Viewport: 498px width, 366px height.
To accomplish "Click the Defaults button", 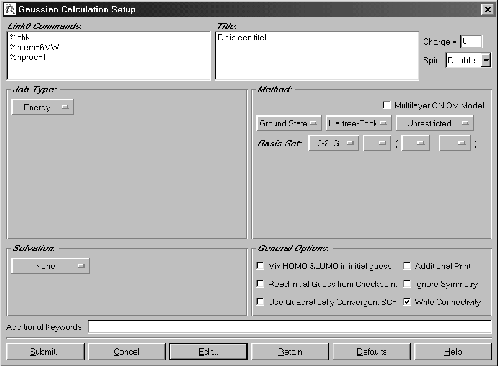I will 371,352.
